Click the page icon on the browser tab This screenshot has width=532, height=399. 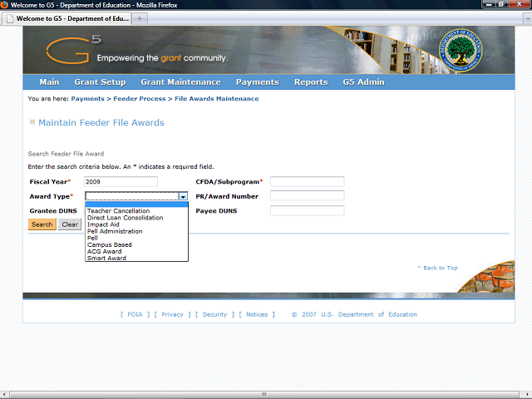pos(11,18)
